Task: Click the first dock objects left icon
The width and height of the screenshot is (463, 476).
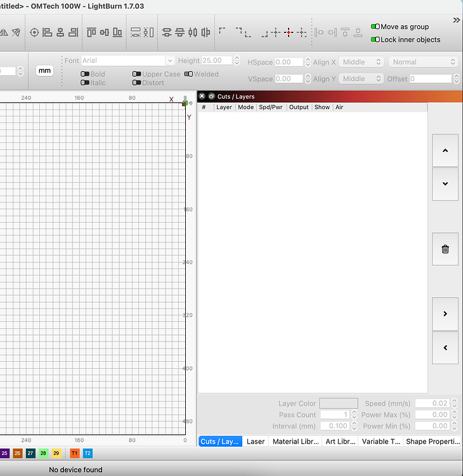Action: (319, 32)
